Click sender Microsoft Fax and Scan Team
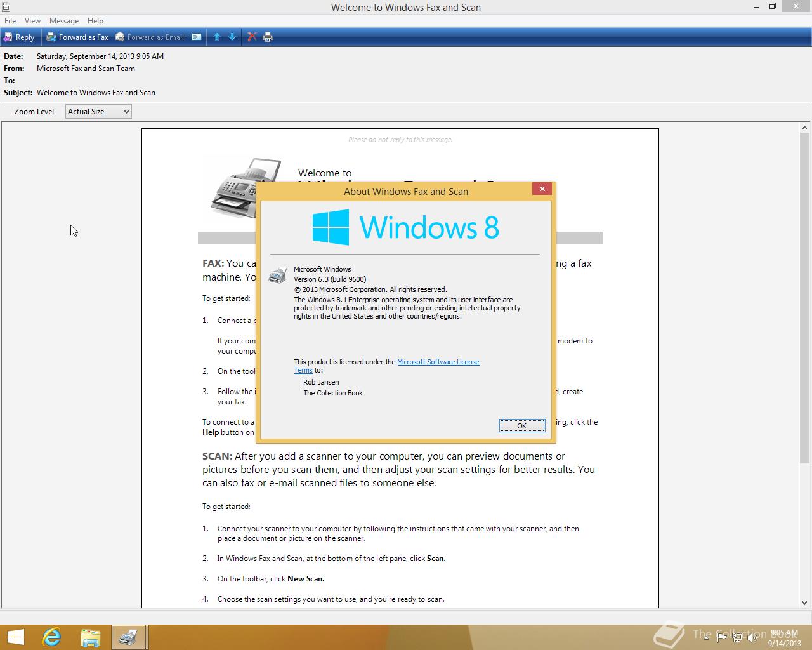Image resolution: width=812 pixels, height=650 pixels. [86, 69]
